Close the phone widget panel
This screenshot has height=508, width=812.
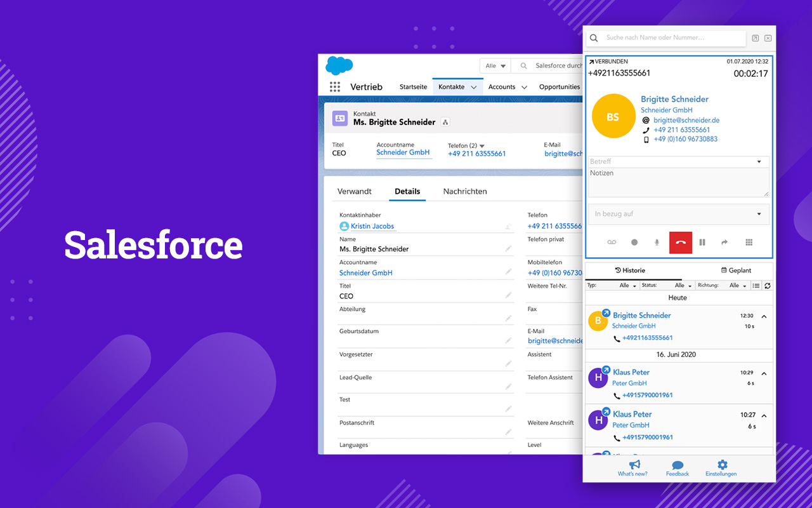tap(768, 38)
